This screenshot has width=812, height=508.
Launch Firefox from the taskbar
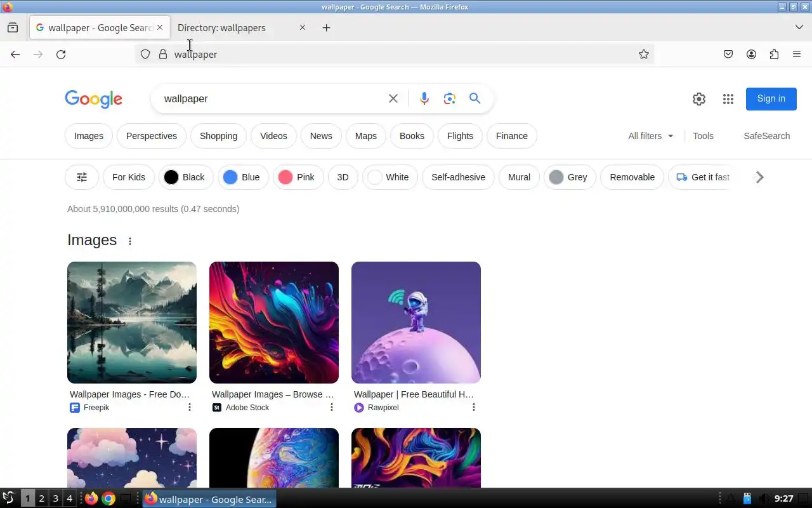[x=91, y=498]
